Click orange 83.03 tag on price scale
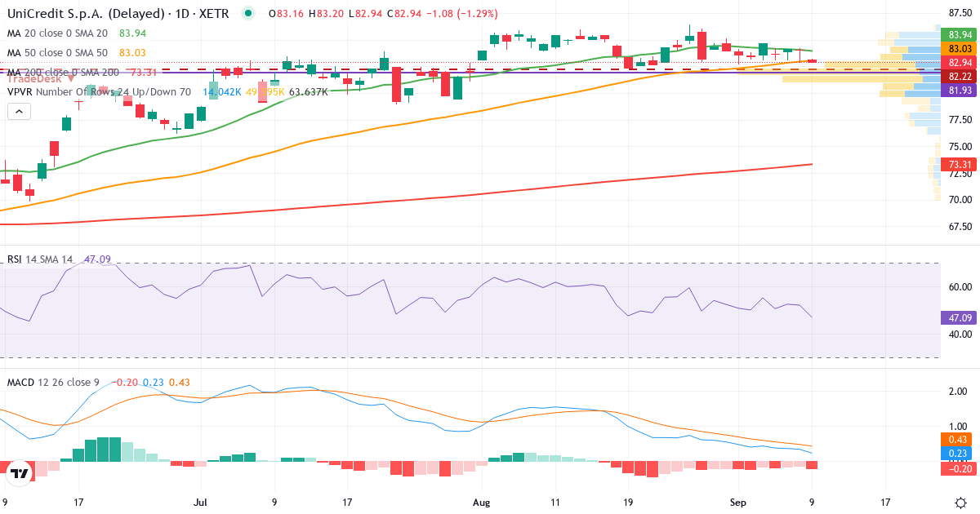Screen dimensions: 980x514 click(960, 49)
